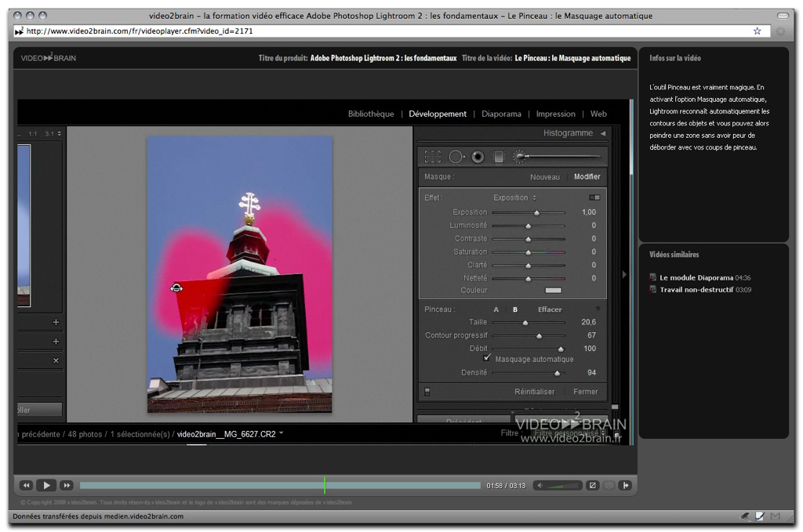
Task: Click the X icon in the left panel
Action: point(56,360)
